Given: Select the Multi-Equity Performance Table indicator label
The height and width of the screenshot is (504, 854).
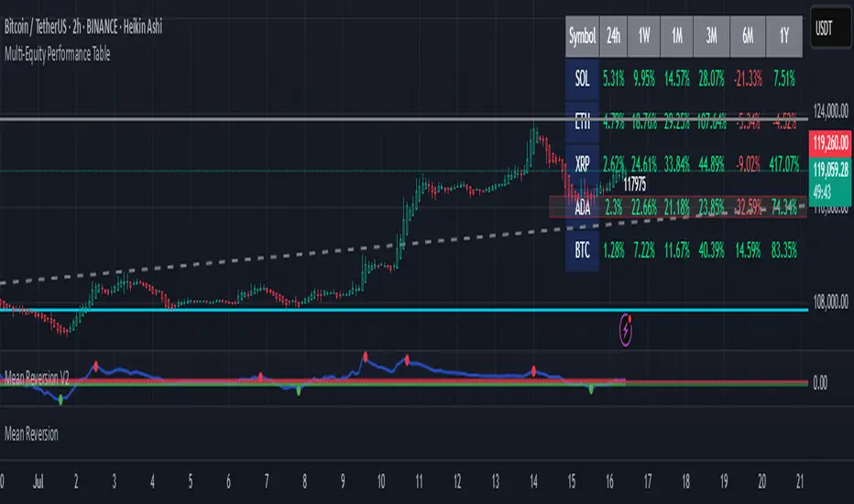Looking at the screenshot, I should click(x=57, y=54).
